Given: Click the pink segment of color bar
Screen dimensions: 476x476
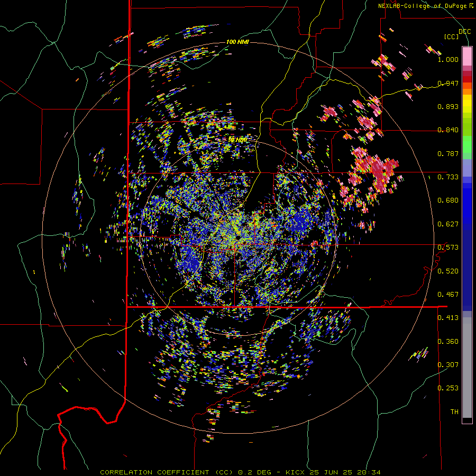Looking at the screenshot, I should click(x=467, y=56).
